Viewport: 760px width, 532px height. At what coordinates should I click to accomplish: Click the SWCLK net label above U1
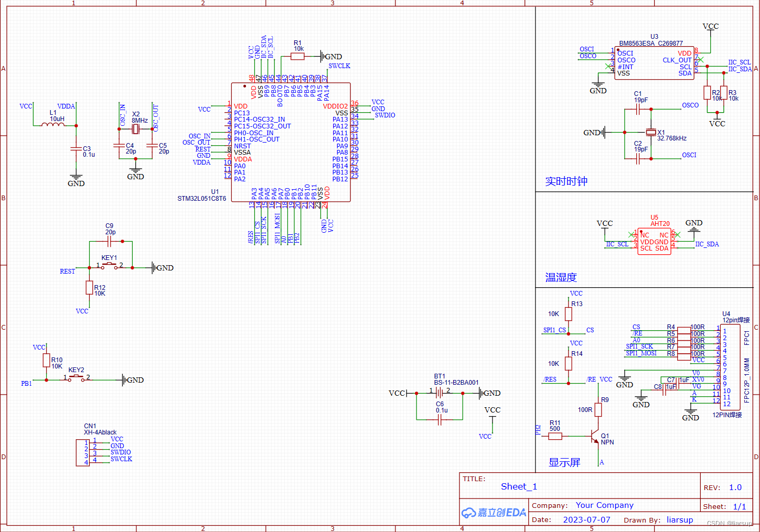coord(339,66)
